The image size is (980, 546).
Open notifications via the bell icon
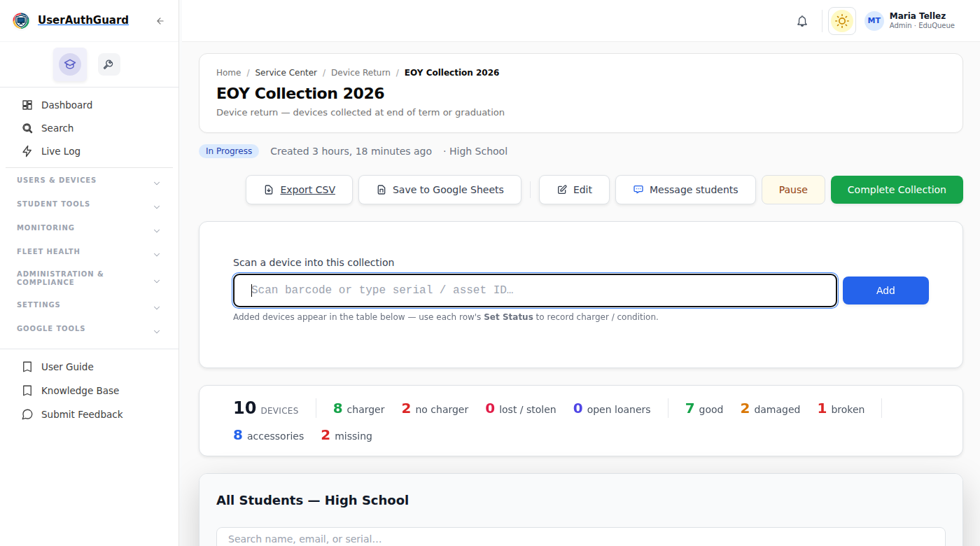click(x=802, y=21)
